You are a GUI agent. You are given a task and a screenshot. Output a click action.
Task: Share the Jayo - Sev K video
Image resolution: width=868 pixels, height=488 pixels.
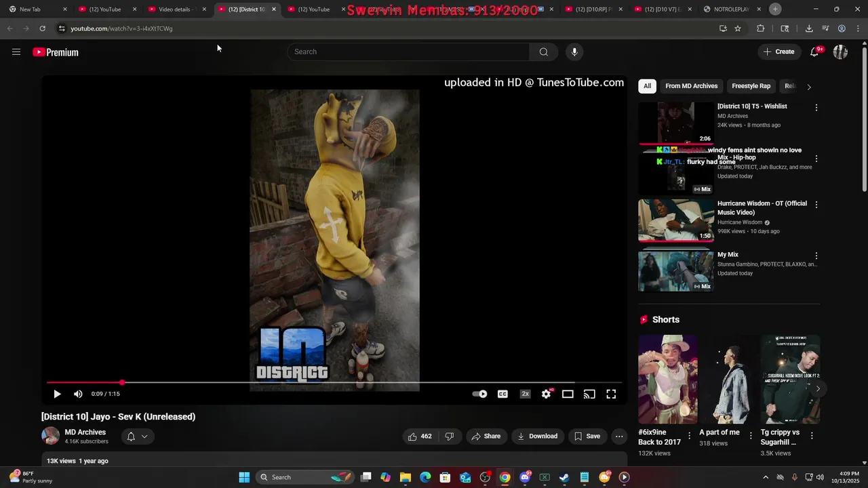tap(486, 436)
